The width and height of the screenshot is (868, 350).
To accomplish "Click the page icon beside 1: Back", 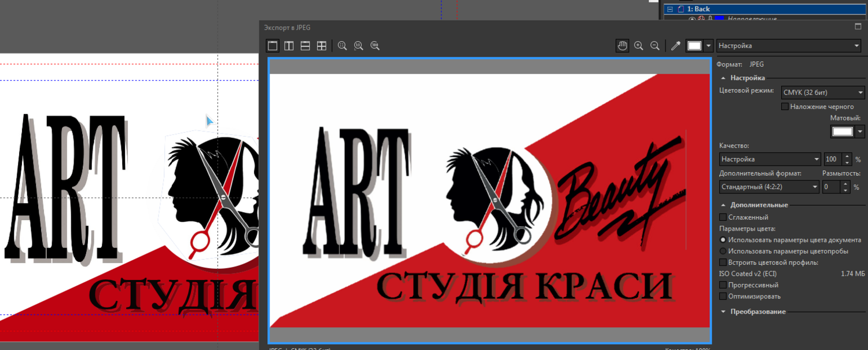I will (x=681, y=9).
